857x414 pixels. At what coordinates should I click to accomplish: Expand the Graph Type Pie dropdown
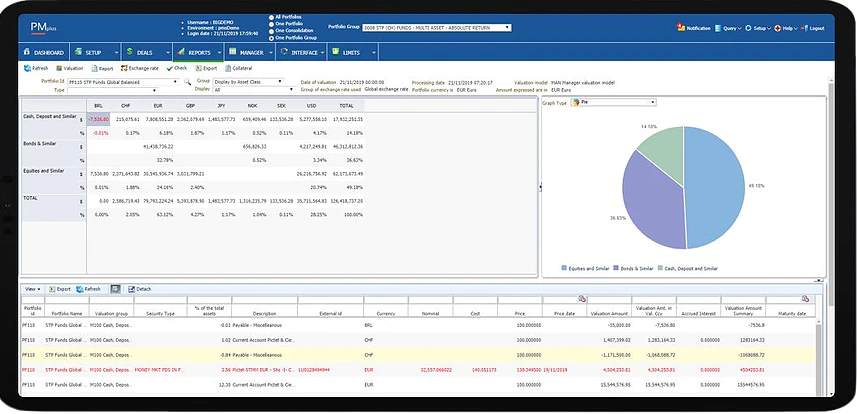coord(613,102)
